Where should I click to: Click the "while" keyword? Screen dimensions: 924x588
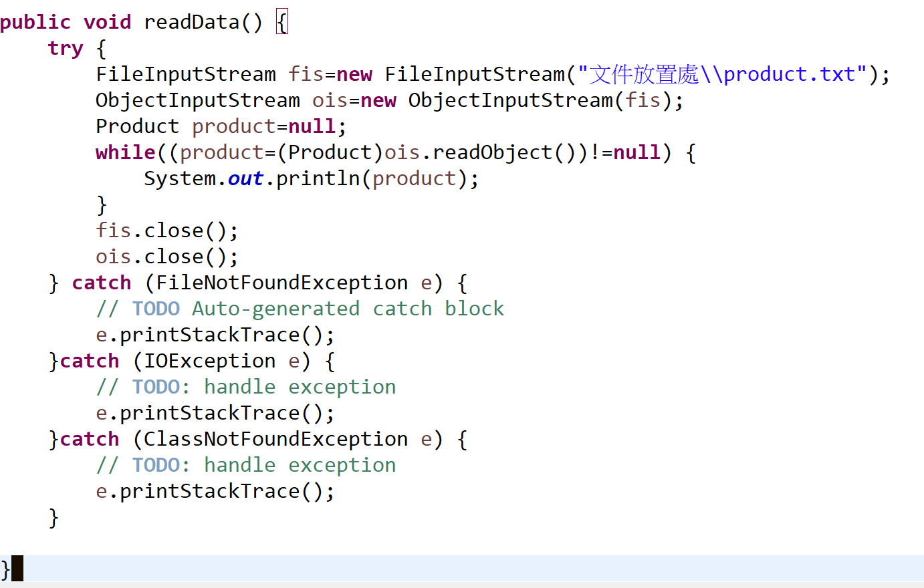pos(126,152)
